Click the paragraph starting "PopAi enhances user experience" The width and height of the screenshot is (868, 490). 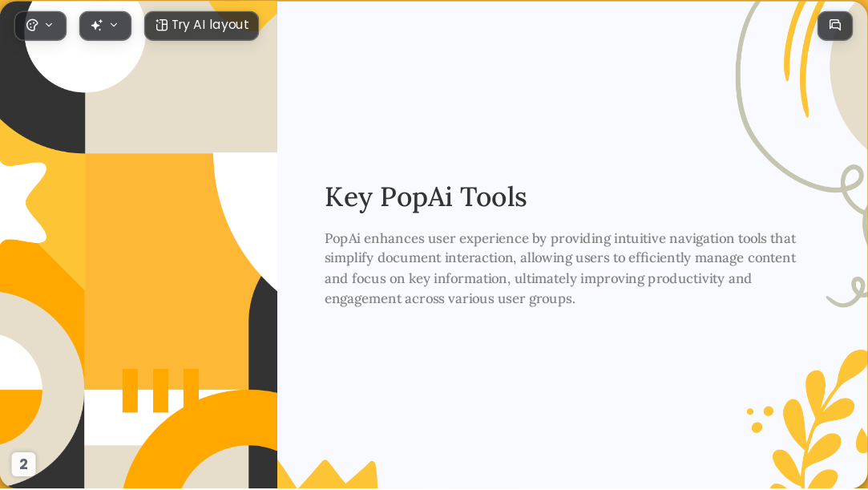coord(560,269)
